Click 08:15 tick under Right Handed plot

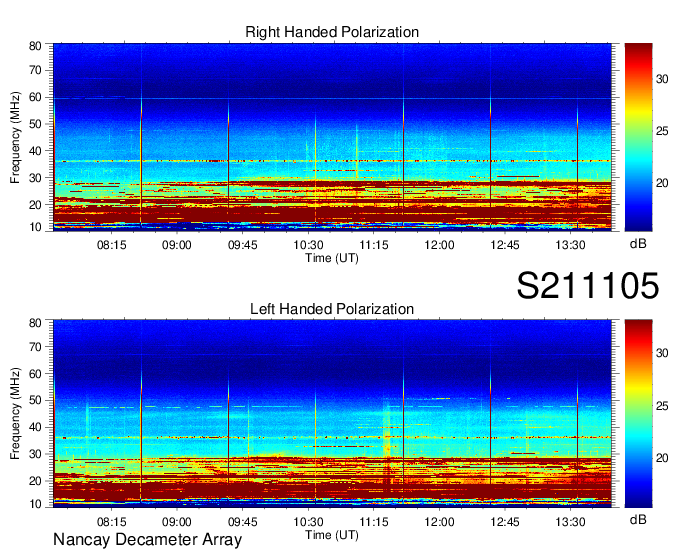pos(111,245)
